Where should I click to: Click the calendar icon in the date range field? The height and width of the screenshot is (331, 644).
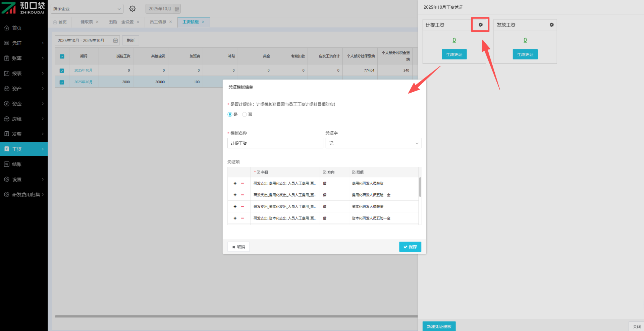[x=115, y=41]
